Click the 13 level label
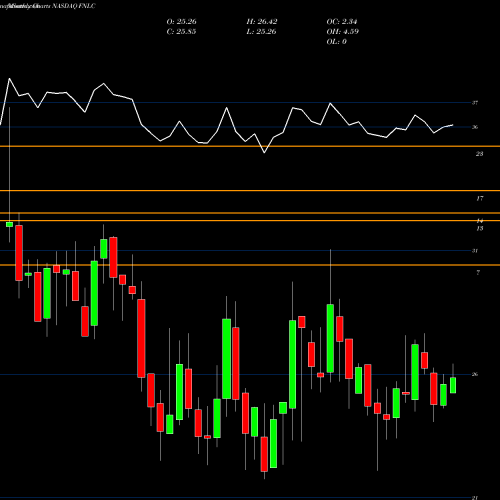 479,229
